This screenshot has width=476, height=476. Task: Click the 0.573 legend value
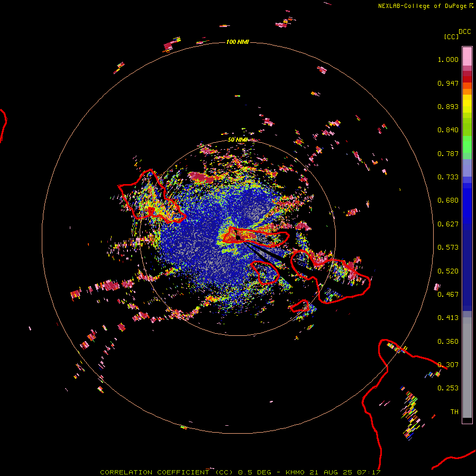(448, 248)
